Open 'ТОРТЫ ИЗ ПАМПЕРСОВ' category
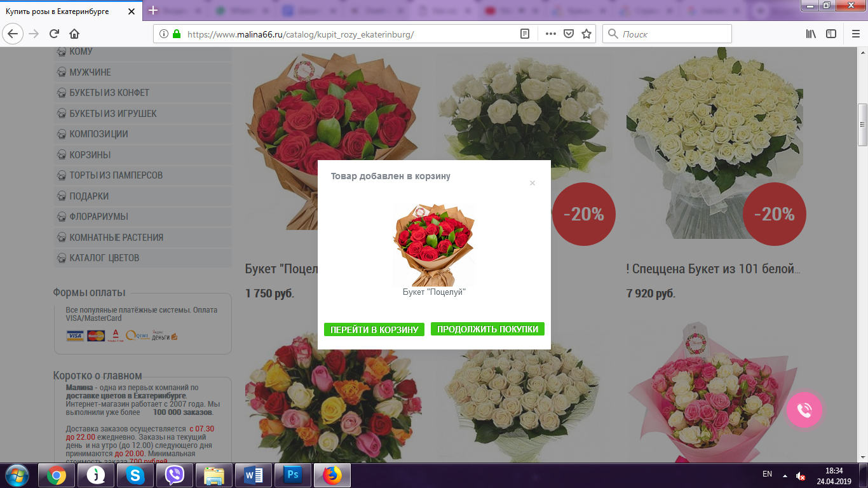Screen dimensions: 868x488 143,175
